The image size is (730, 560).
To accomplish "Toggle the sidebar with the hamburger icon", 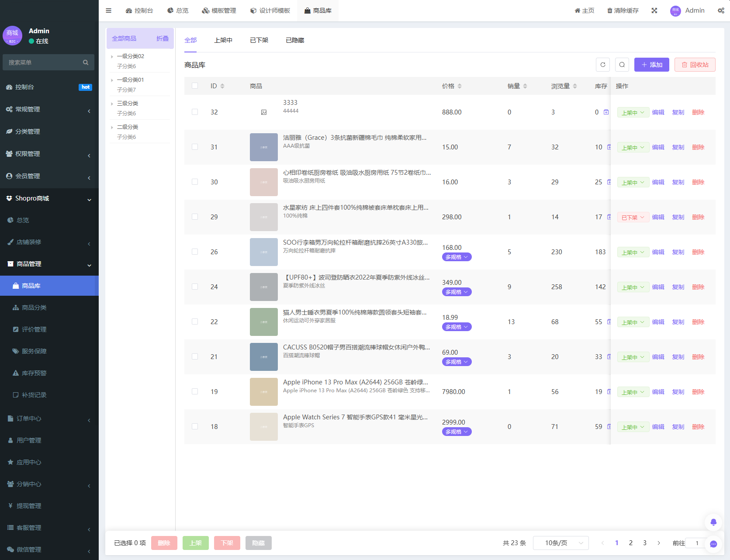I will coord(108,10).
